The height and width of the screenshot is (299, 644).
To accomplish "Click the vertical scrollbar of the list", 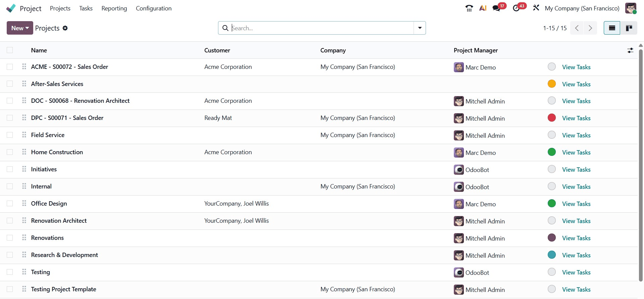I will click(641, 165).
